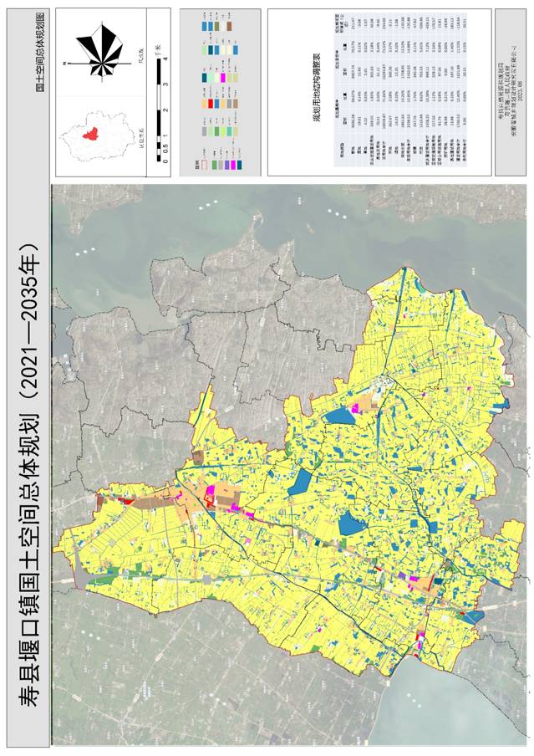Viewport: 534px width, 756px height.
Task: Click the red highlighted area in location inset
Action: click(91, 133)
